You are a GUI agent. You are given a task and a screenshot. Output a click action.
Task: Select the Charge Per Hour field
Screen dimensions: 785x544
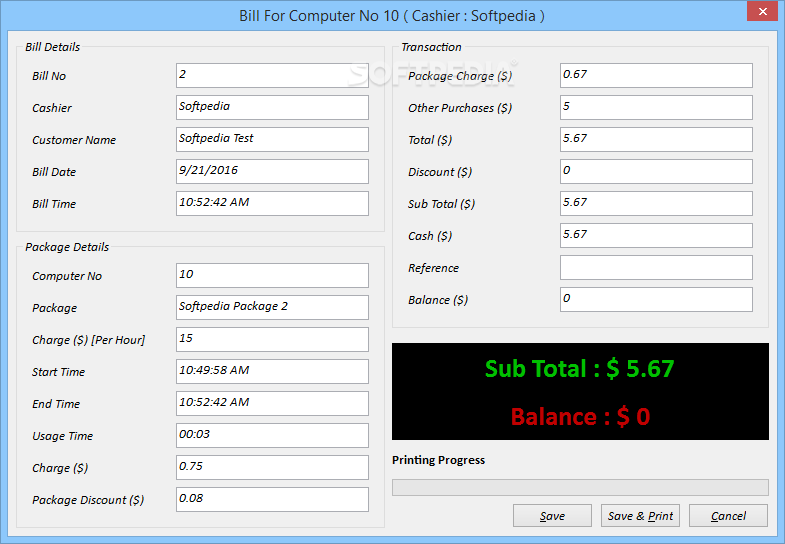[x=272, y=340]
